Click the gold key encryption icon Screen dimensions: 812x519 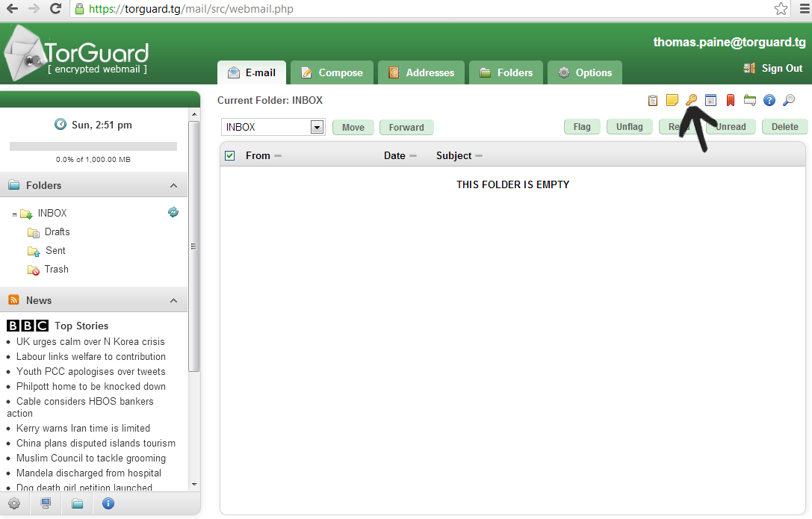[691, 100]
